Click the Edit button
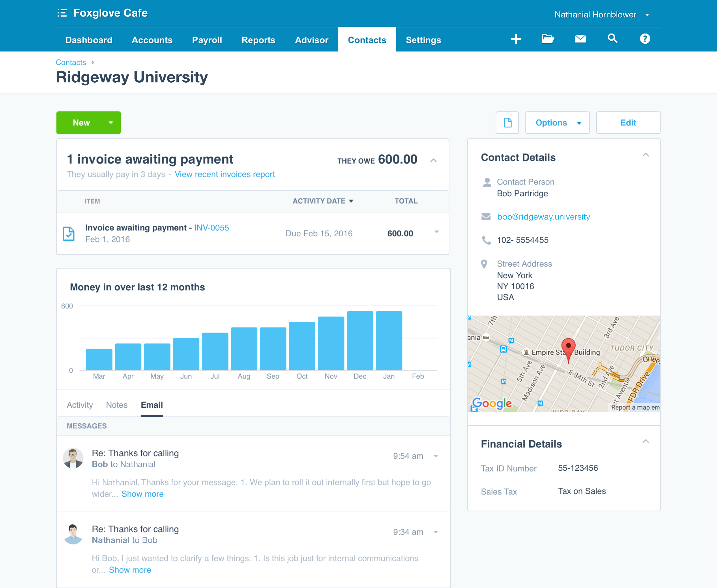The image size is (717, 588). point(628,123)
